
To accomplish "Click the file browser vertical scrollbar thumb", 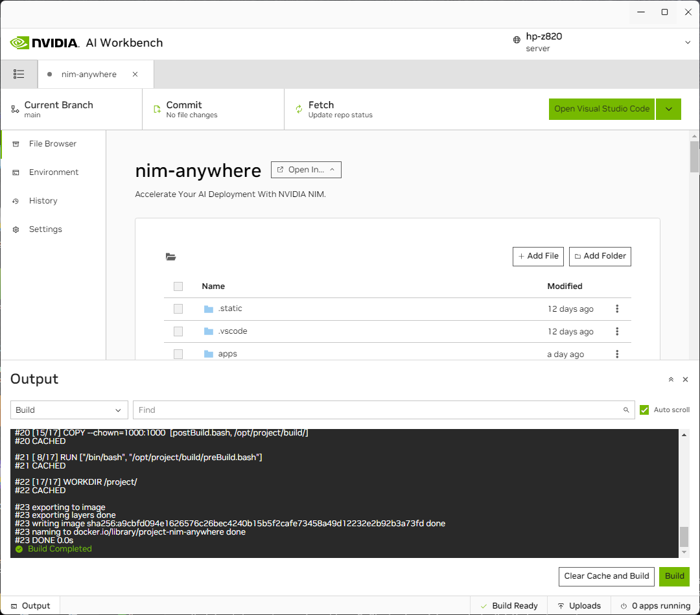I will [694, 156].
